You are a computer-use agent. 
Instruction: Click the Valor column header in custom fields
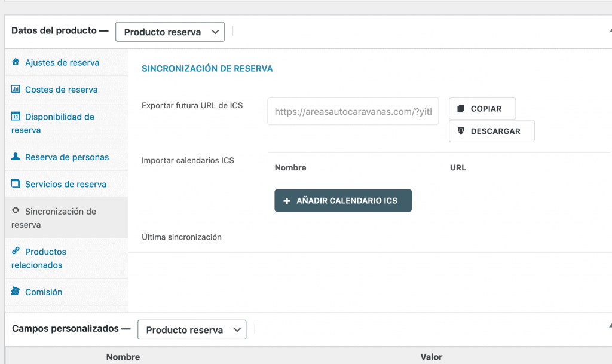pyautogui.click(x=432, y=357)
